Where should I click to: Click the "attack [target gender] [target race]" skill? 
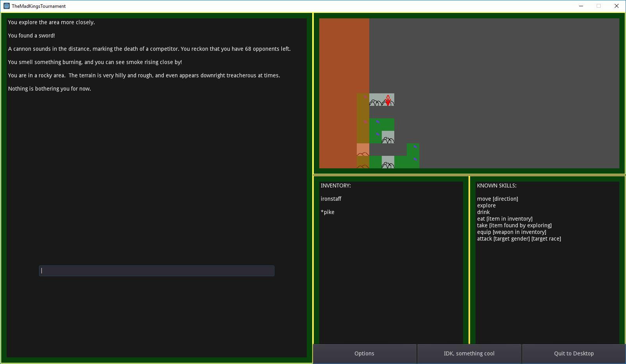pyautogui.click(x=519, y=239)
